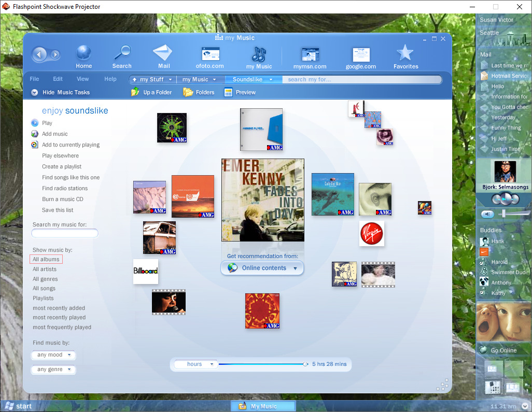Open the Edit menu
This screenshot has width=532, height=412.
tap(58, 79)
